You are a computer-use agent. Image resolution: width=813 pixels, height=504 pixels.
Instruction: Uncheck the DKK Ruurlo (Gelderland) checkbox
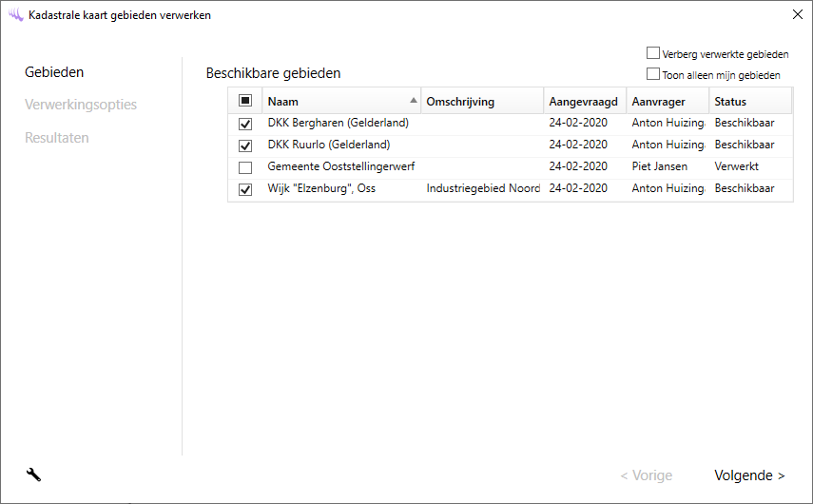click(245, 145)
